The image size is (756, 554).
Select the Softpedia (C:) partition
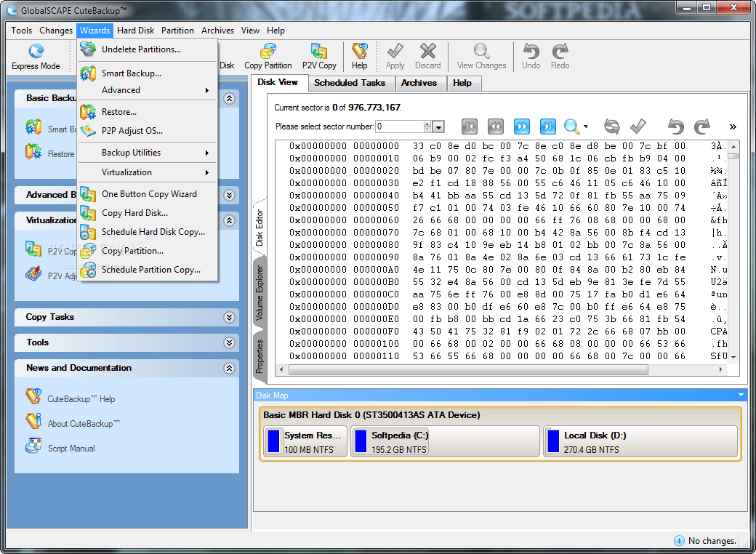pyautogui.click(x=445, y=441)
